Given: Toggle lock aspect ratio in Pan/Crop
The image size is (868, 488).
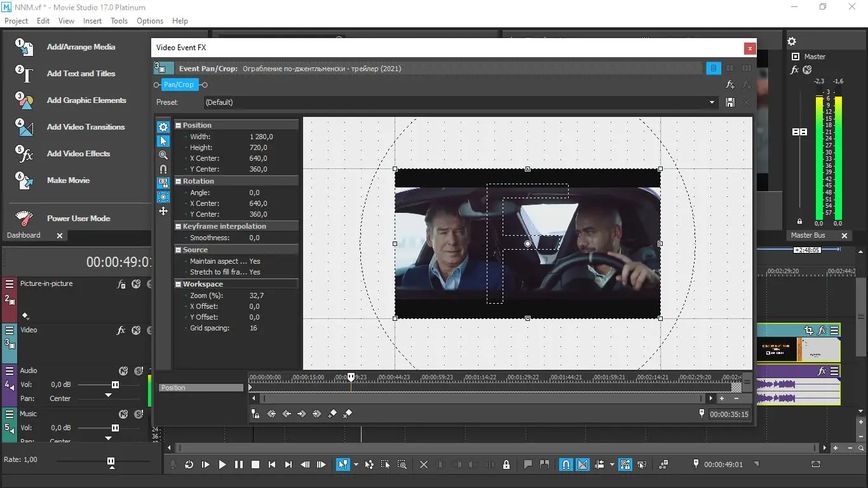Looking at the screenshot, I should point(163,183).
